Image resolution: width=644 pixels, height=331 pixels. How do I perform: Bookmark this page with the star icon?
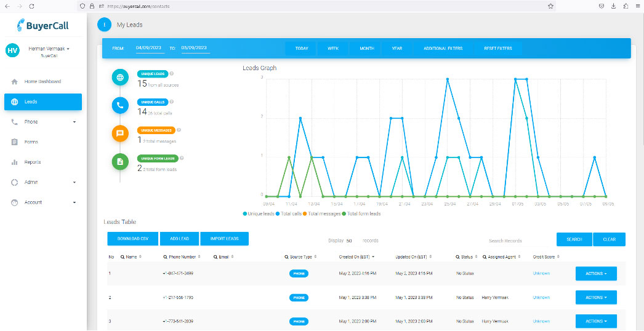pos(550,6)
